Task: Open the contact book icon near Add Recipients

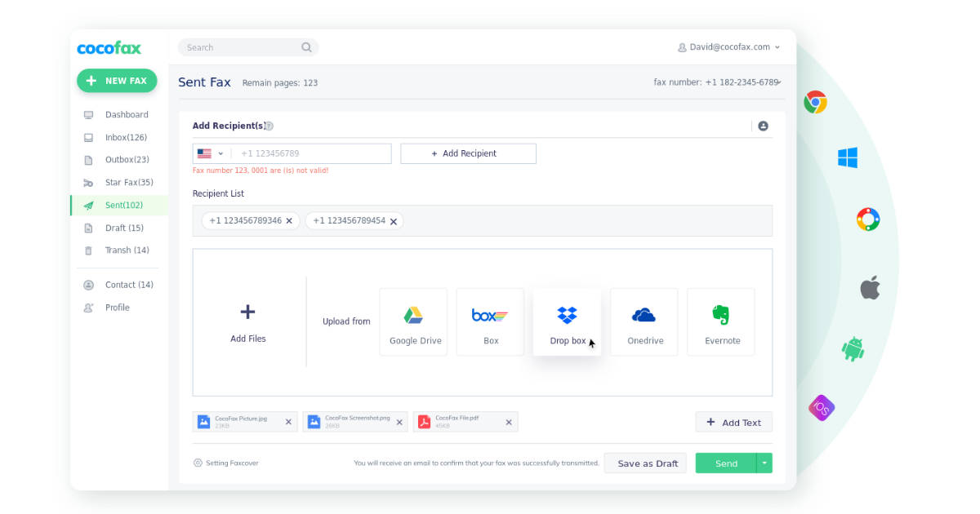Action: [x=764, y=126]
